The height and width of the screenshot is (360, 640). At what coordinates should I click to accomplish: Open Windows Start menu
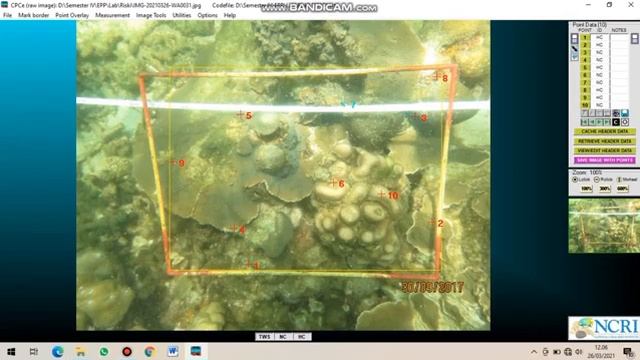pos(11,351)
